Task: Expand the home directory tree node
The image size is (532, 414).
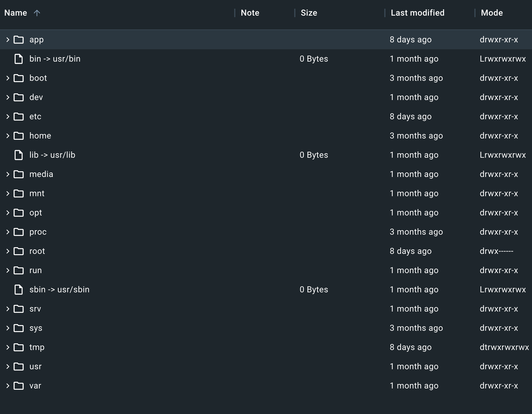Action: point(8,136)
